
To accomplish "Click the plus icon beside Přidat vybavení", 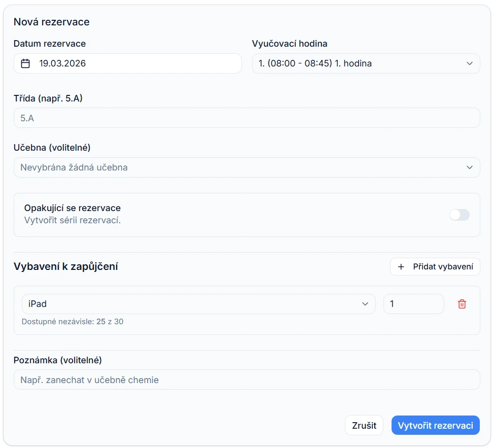I will point(401,267).
